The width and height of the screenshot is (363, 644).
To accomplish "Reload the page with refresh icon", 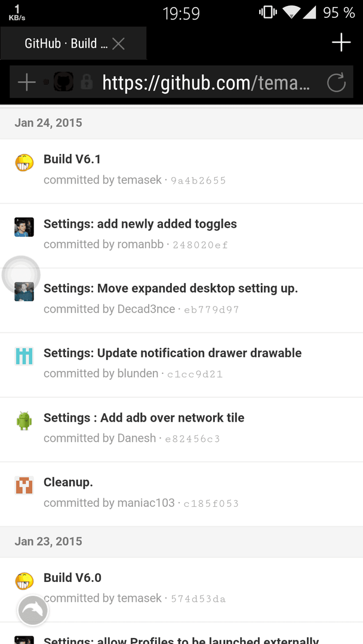I will pyautogui.click(x=336, y=82).
